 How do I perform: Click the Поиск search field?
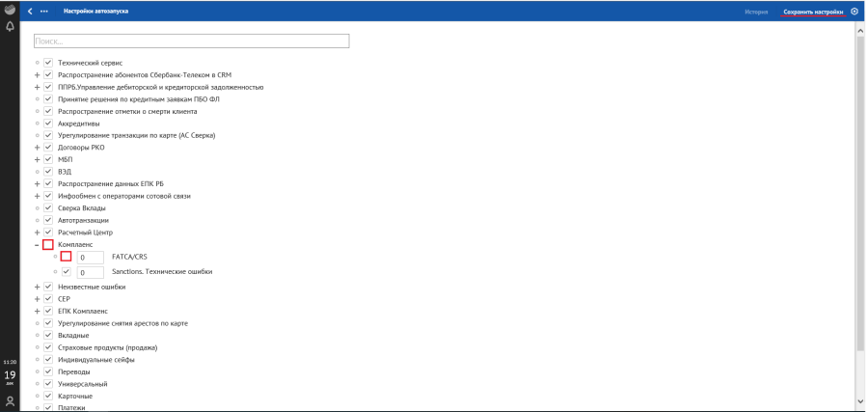191,41
